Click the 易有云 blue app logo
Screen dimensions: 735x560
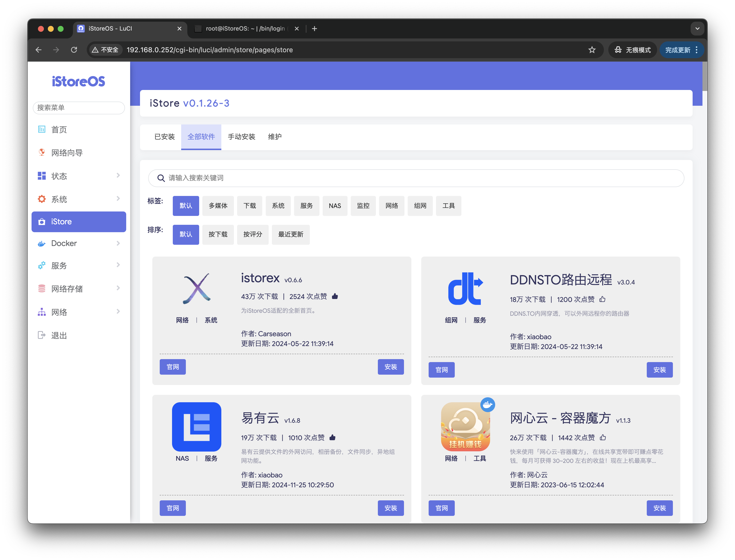tap(197, 427)
